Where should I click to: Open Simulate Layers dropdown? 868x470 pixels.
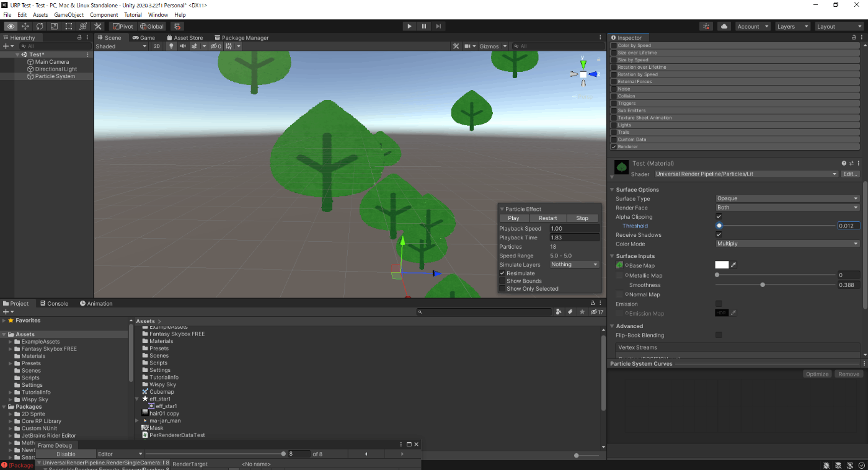[575, 264]
